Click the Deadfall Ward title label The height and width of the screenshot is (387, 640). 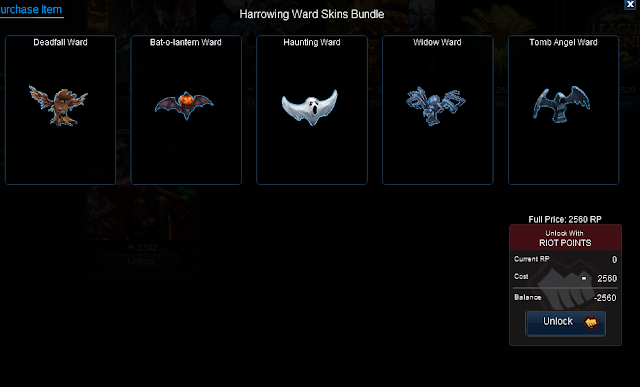pos(60,42)
